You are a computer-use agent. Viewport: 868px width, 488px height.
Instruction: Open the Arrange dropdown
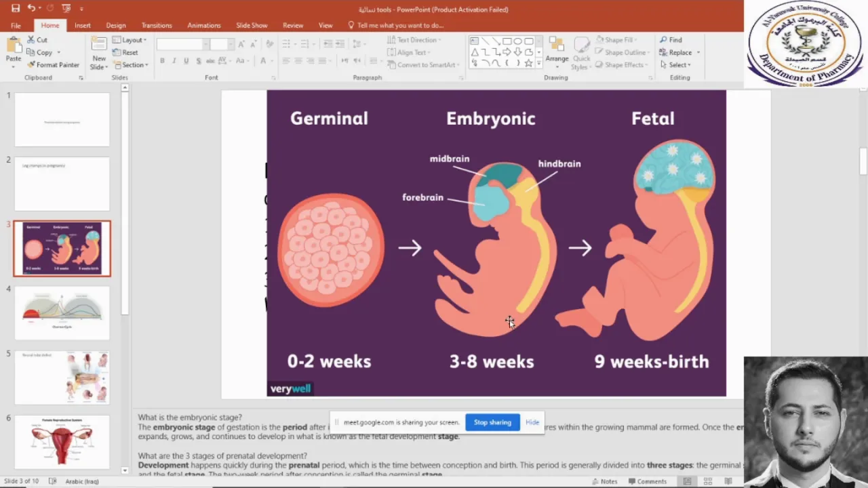point(557,53)
